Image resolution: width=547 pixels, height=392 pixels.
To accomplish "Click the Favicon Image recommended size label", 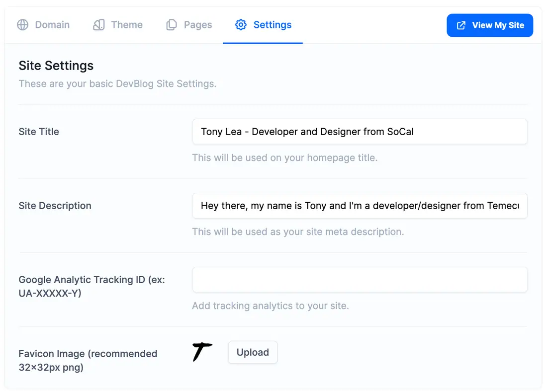I will point(88,360).
